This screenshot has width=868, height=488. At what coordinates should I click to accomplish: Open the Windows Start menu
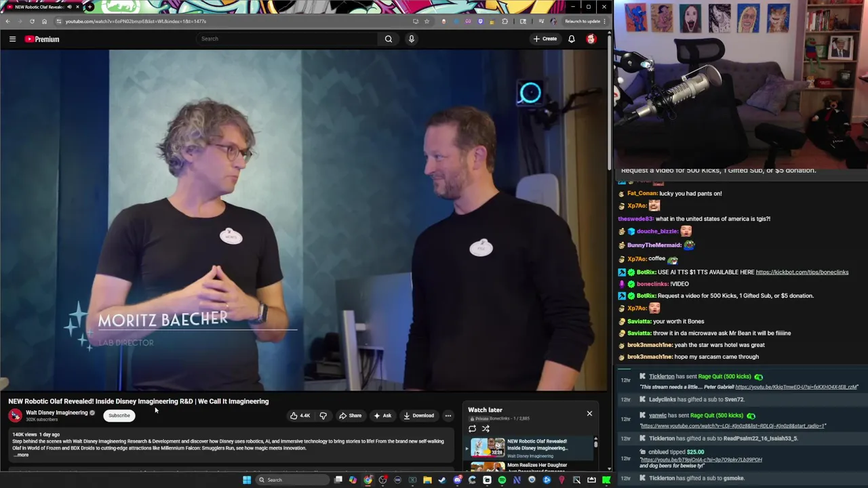click(247, 480)
